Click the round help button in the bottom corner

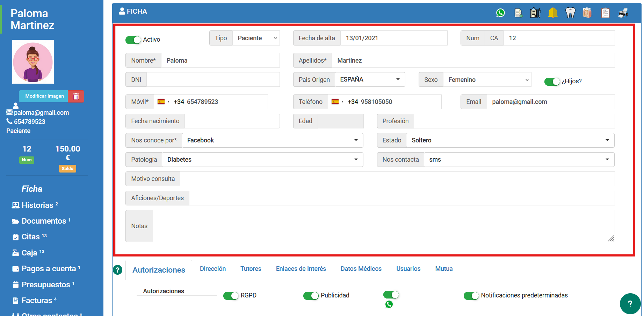(x=630, y=303)
